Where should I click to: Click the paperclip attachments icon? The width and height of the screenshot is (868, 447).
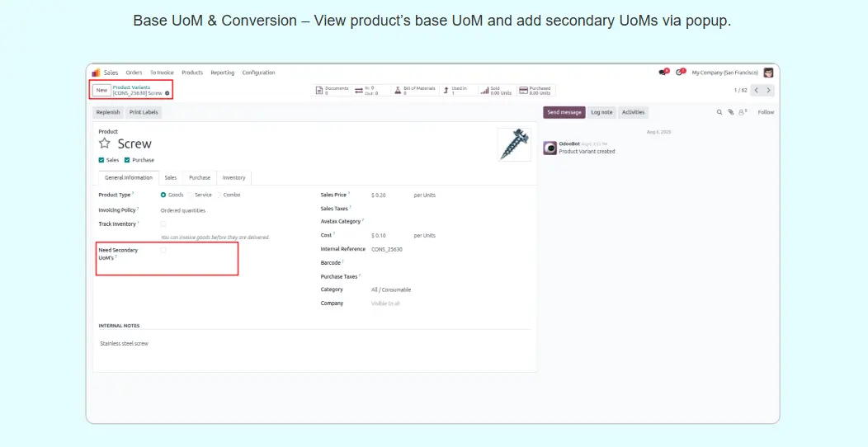(x=730, y=112)
